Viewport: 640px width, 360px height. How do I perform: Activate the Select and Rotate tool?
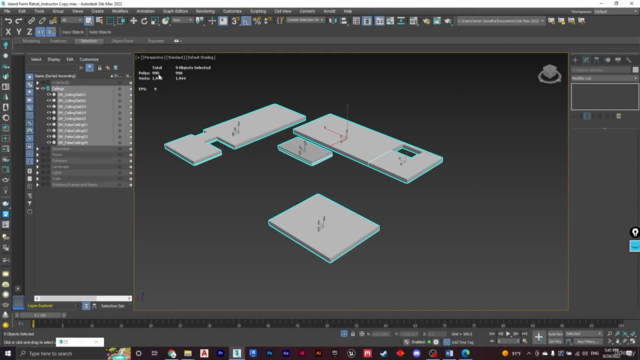[x=144, y=21]
